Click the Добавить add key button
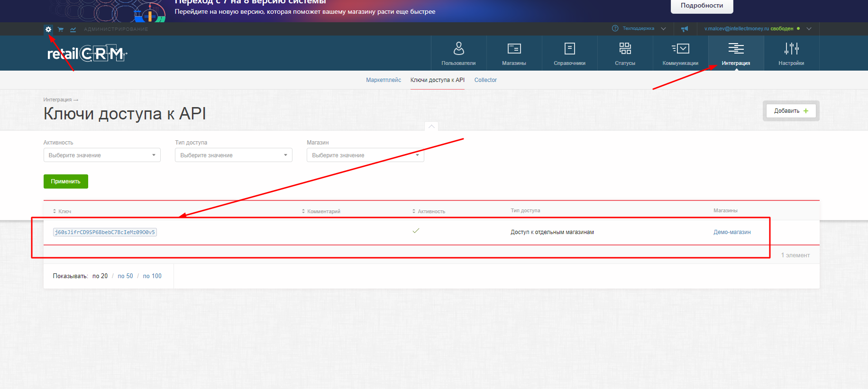Viewport: 868px width, 389px height. (791, 111)
